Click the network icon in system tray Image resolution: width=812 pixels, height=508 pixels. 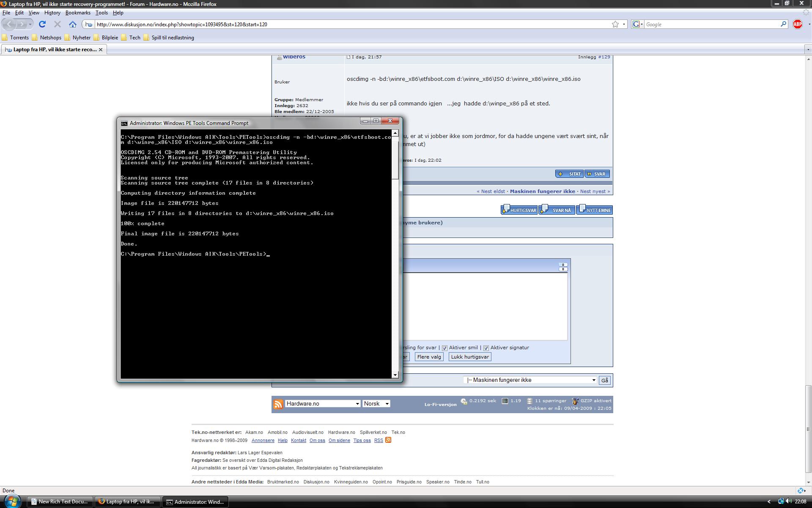(781, 502)
